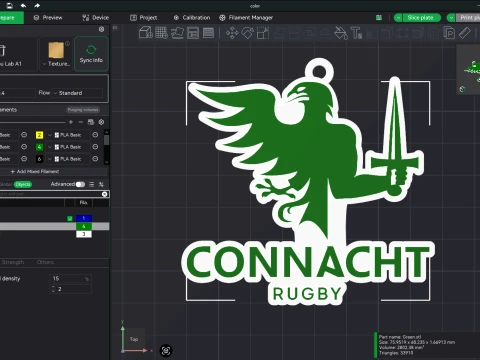Select the white filament 3 cell in object list
The height and width of the screenshot is (360, 480).
click(x=84, y=234)
